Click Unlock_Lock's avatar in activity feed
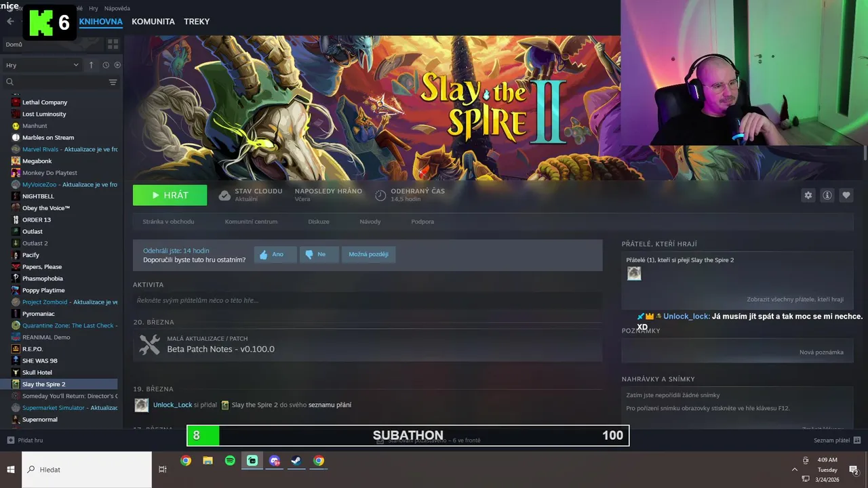This screenshot has width=868, height=488. click(x=142, y=405)
